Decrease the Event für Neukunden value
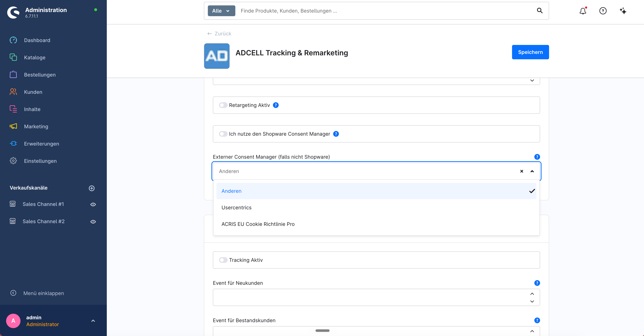This screenshot has height=336, width=644. click(532, 302)
